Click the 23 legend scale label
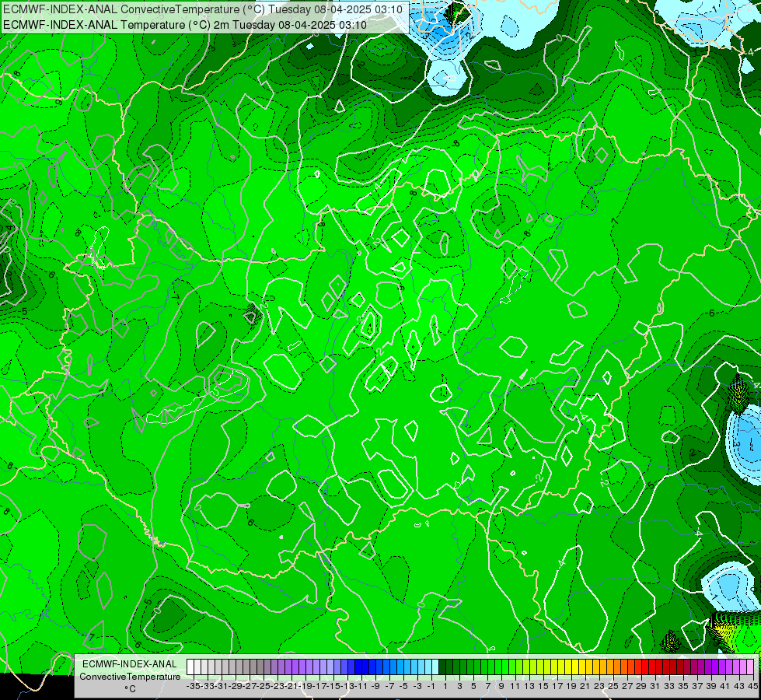 (x=599, y=686)
